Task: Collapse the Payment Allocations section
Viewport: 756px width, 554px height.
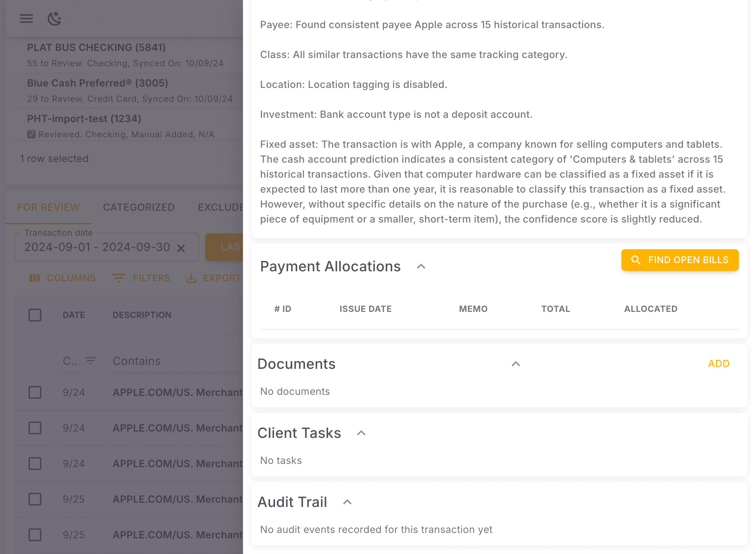Action: tap(421, 266)
